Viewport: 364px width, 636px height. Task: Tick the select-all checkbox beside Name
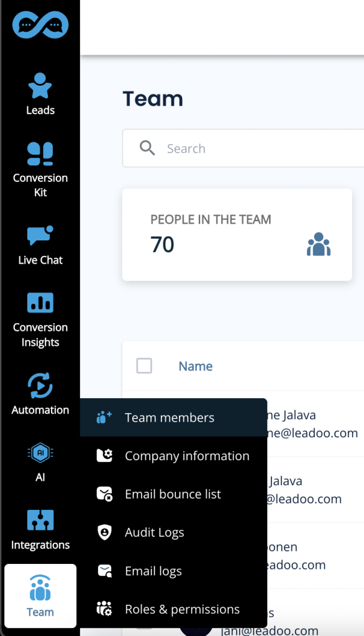144,366
